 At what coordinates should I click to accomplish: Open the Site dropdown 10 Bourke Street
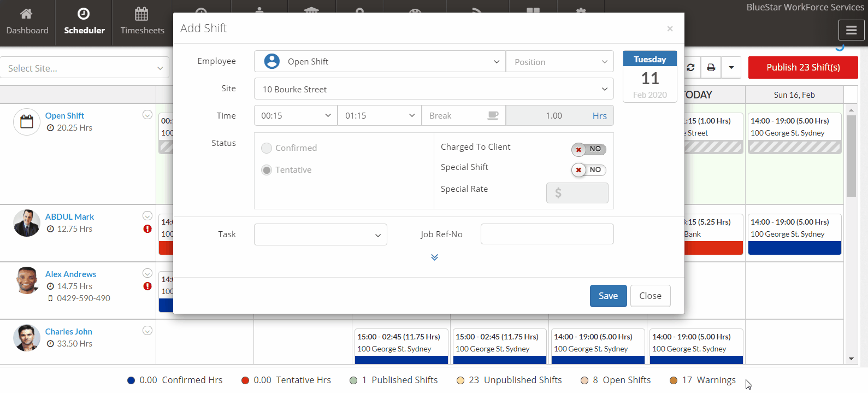pyautogui.click(x=434, y=89)
